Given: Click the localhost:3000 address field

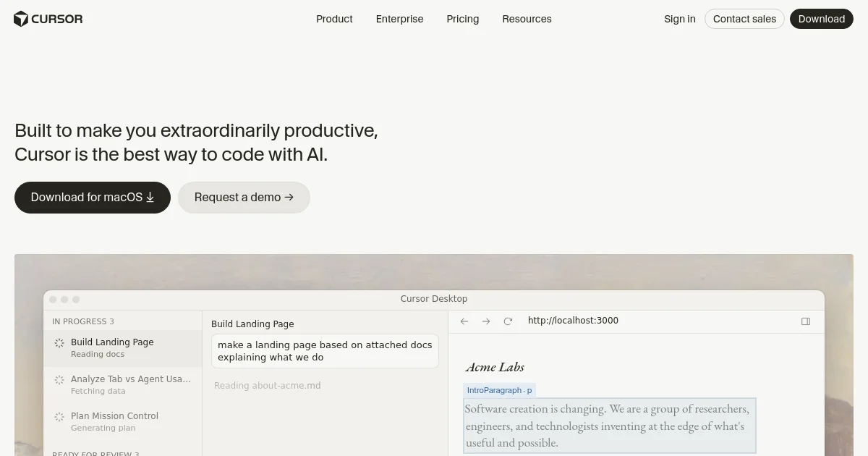Looking at the screenshot, I should [573, 321].
